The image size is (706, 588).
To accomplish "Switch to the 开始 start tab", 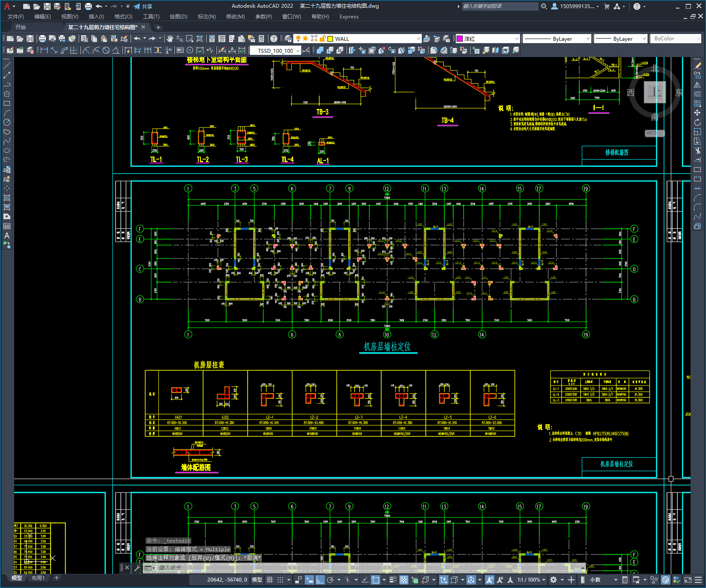I will (21, 27).
